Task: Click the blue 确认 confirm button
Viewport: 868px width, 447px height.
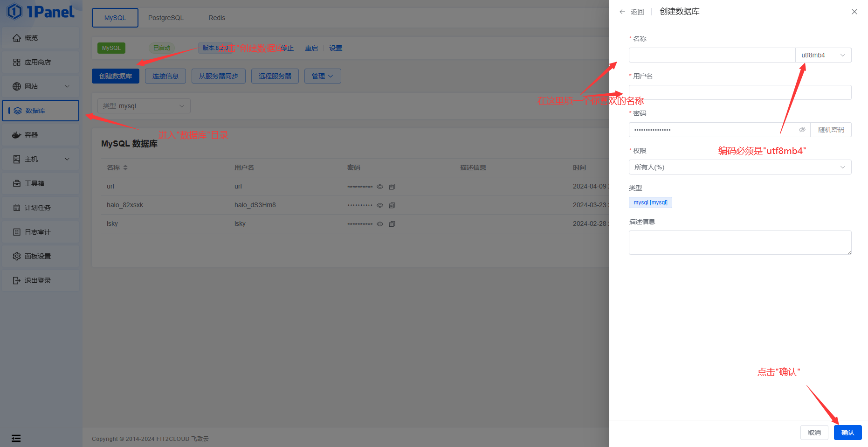Action: [x=847, y=433]
